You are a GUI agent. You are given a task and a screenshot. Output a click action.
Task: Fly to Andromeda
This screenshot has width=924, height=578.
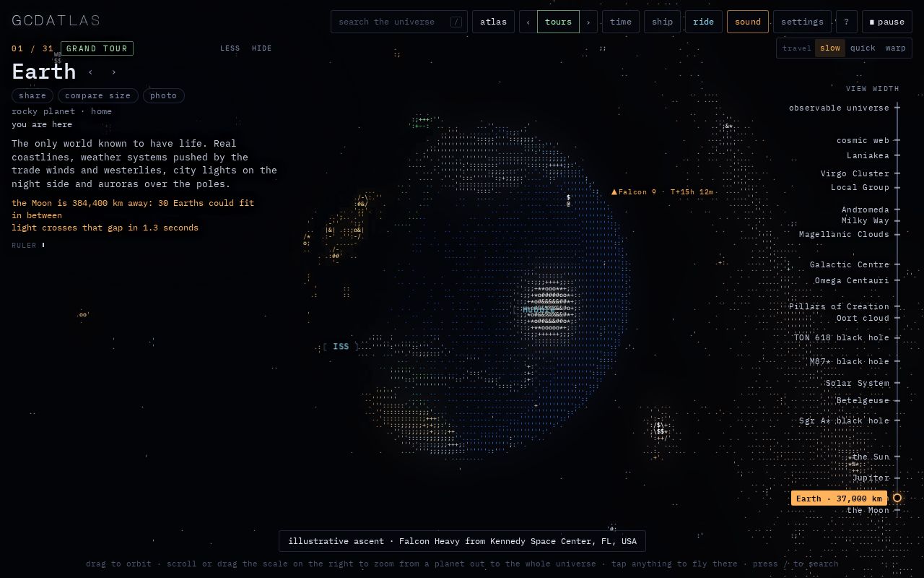[865, 210]
